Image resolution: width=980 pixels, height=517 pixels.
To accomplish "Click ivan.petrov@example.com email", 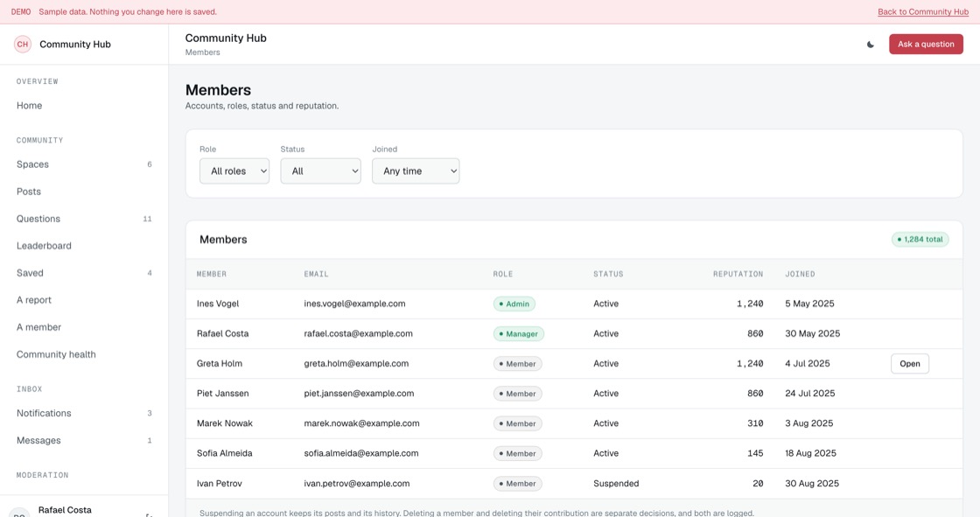I will tap(357, 484).
